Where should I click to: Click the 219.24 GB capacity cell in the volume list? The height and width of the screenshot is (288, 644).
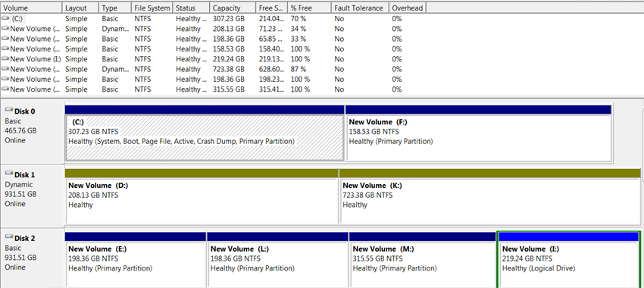[229, 59]
